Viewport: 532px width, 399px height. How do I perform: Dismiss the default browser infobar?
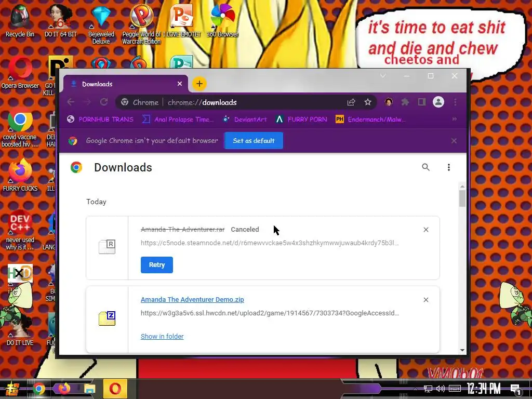click(x=454, y=140)
